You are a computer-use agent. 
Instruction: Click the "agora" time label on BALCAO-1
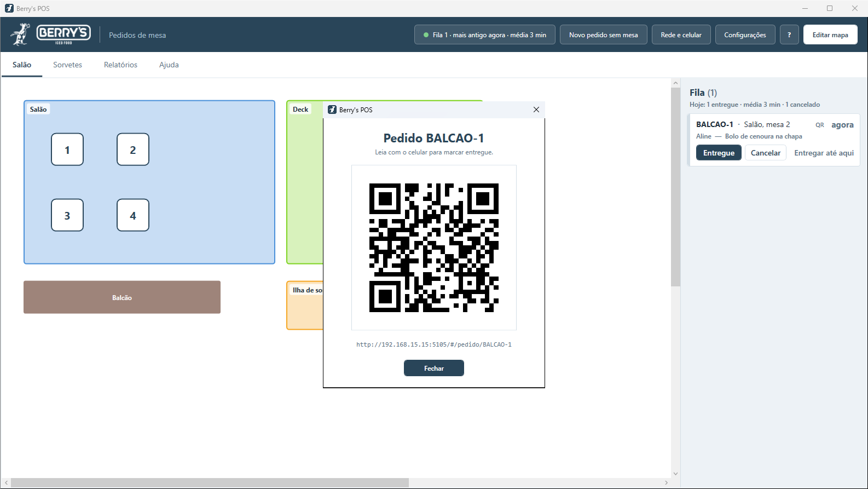[x=842, y=125]
